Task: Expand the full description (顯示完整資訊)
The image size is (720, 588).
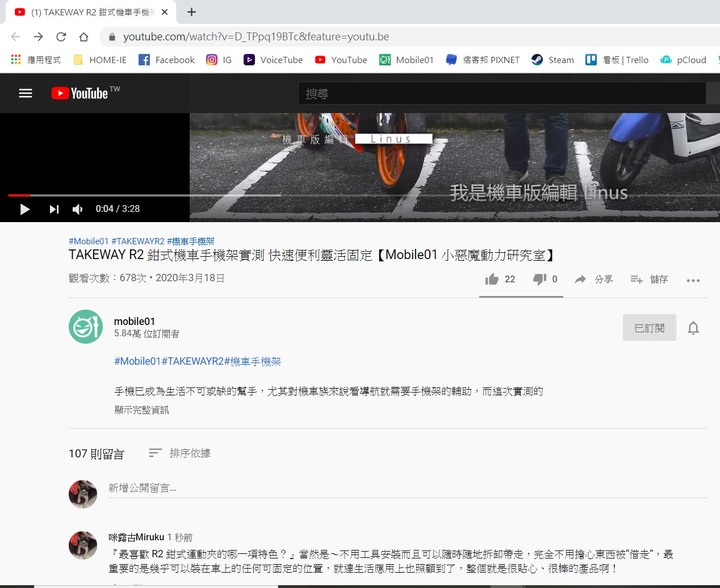Action: point(141,410)
